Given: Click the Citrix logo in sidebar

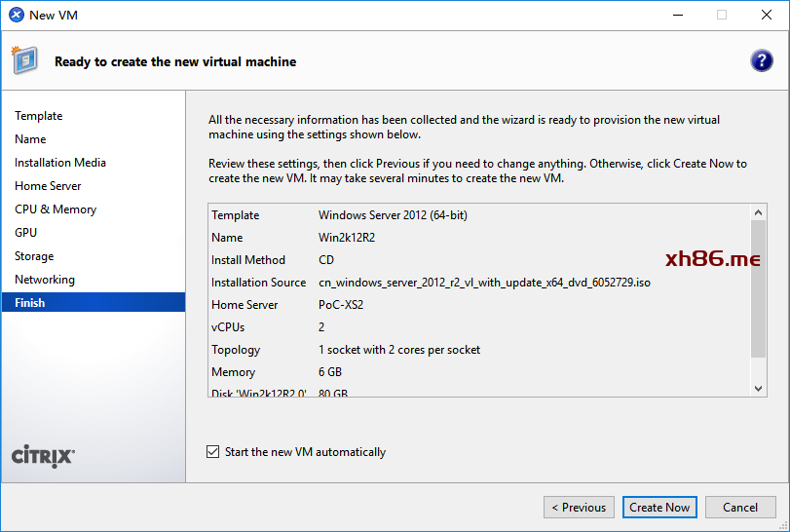Looking at the screenshot, I should click(43, 455).
